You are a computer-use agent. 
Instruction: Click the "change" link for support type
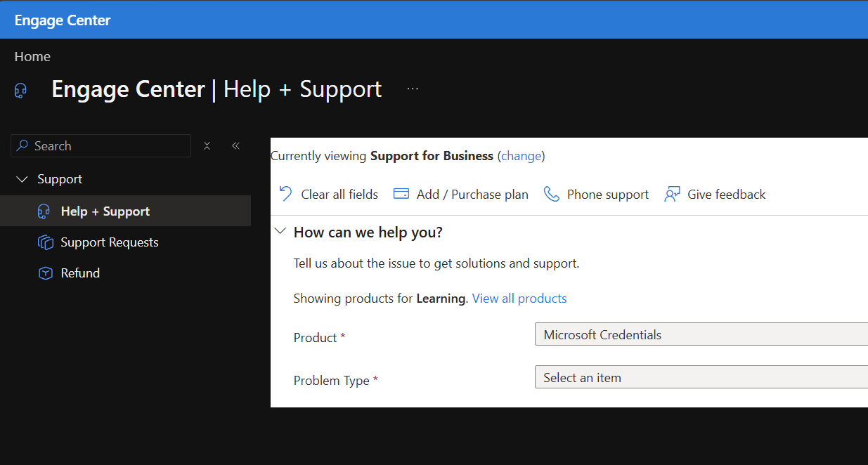(521, 156)
